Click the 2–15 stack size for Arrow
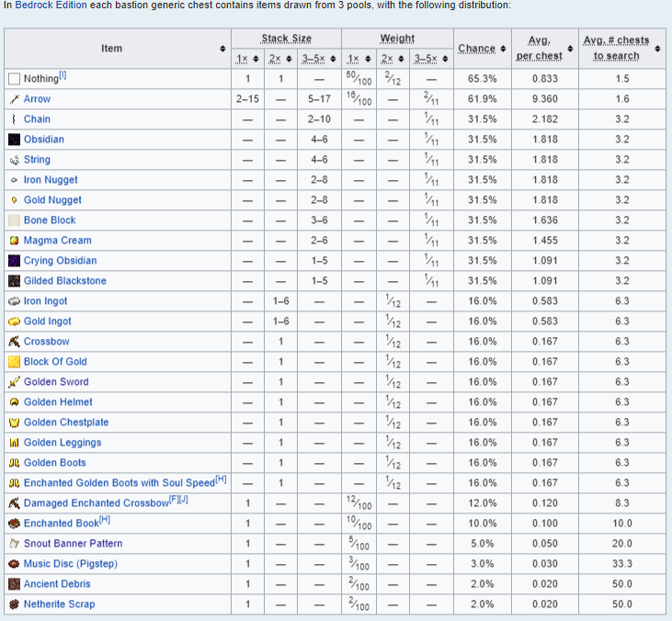672x621 pixels. pos(247,99)
